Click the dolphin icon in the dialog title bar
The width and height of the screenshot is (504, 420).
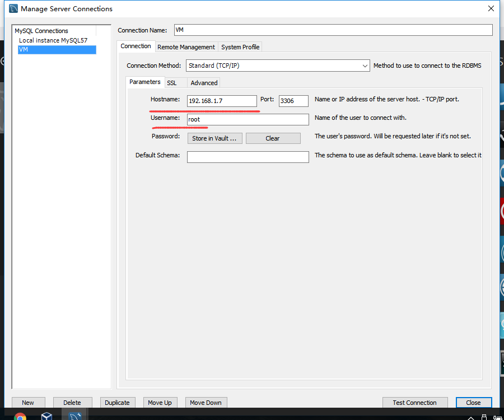click(12, 8)
